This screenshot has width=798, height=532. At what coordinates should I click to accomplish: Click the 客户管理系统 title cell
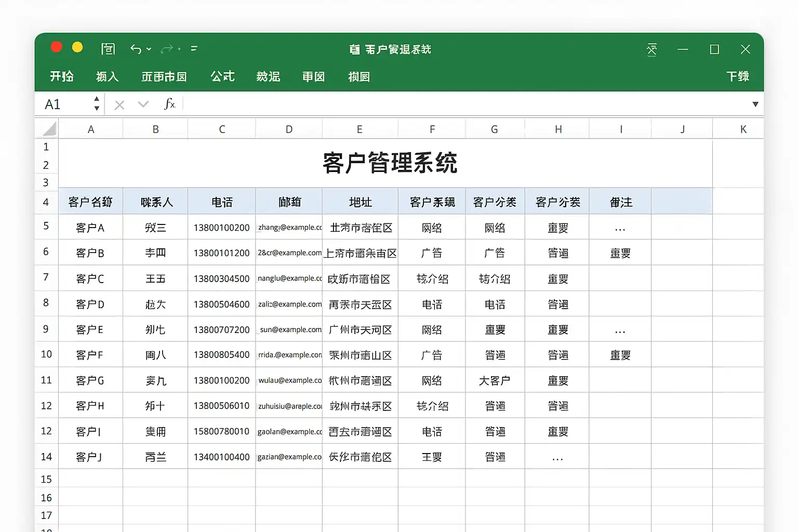click(390, 163)
